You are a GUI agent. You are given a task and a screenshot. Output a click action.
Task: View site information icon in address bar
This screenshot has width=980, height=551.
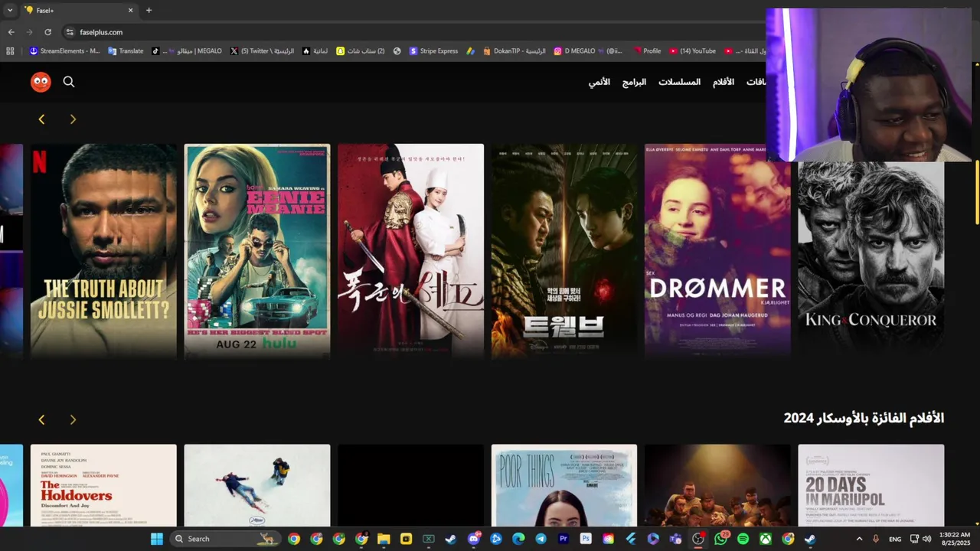[70, 32]
